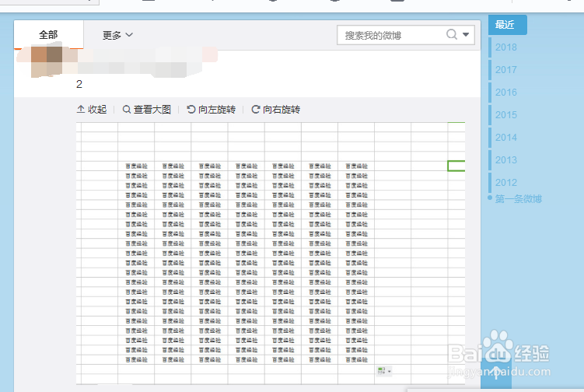
Task: Click the magnifier search icon
Action: point(451,34)
